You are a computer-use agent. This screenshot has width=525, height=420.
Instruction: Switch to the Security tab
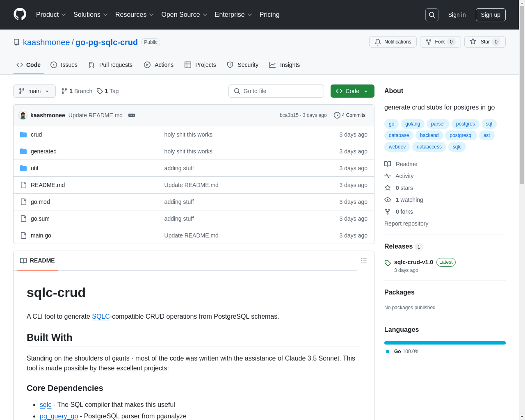click(x=243, y=65)
